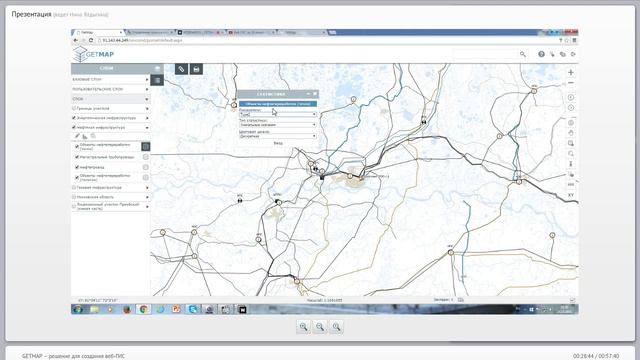Reload the page in browser
The height and width of the screenshot is (360, 640).
91,40
